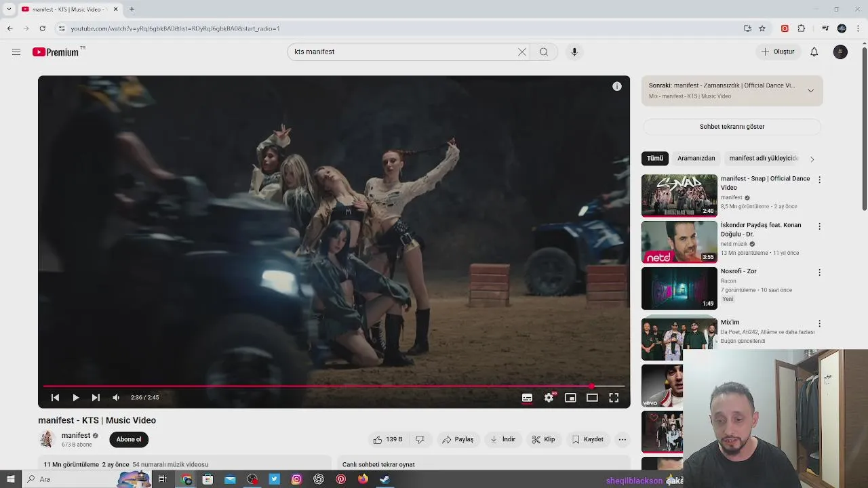The image size is (868, 488).
Task: Save video with Kaydet button
Action: point(587,439)
